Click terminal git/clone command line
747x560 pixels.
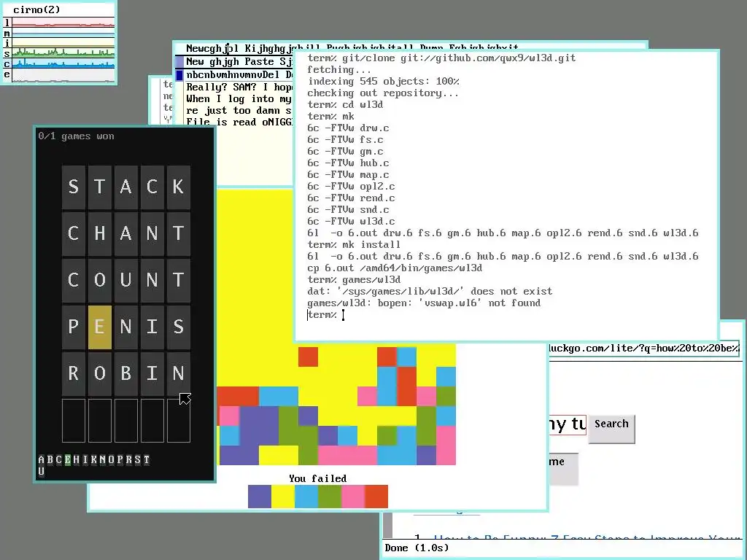(x=441, y=58)
